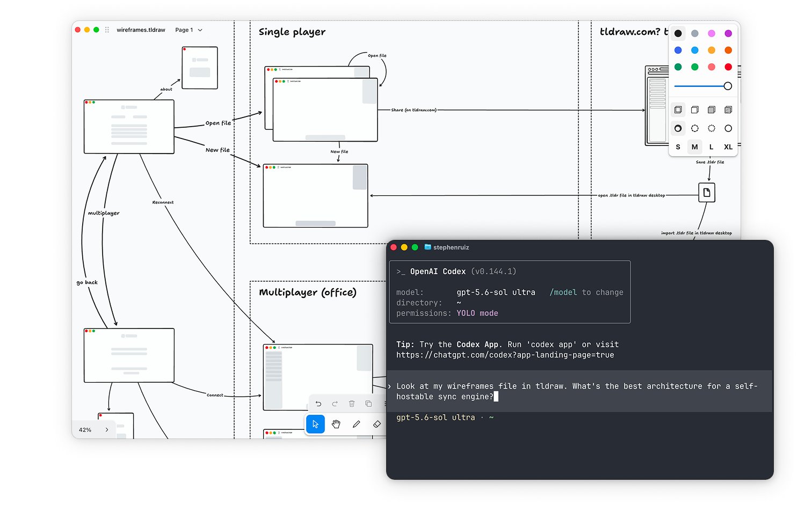Click the stephenruiz terminal title
Viewport: 812px width, 505px height.
451,247
